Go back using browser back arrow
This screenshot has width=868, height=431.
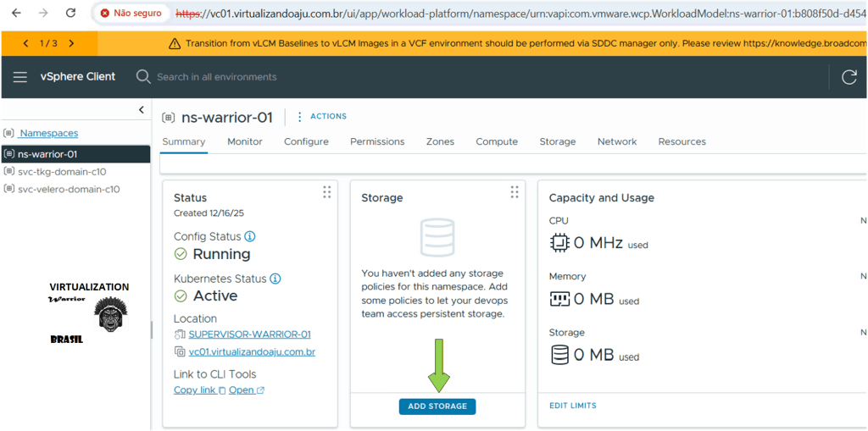(x=16, y=14)
